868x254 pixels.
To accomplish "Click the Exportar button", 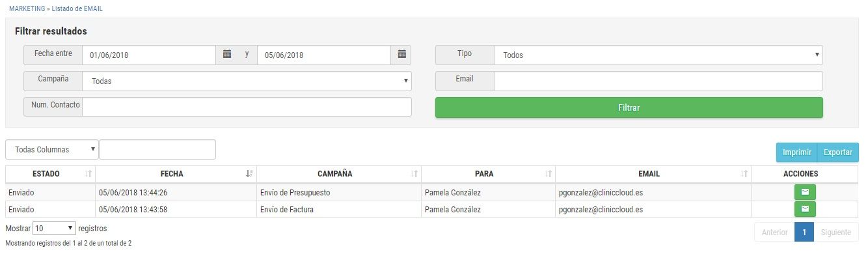I will (x=838, y=152).
